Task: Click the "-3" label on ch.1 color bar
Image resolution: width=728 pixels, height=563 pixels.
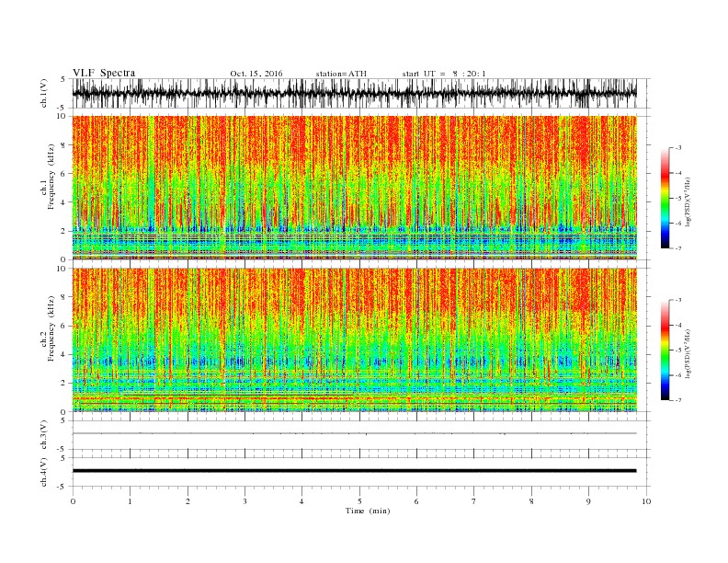Action: pyautogui.click(x=678, y=148)
